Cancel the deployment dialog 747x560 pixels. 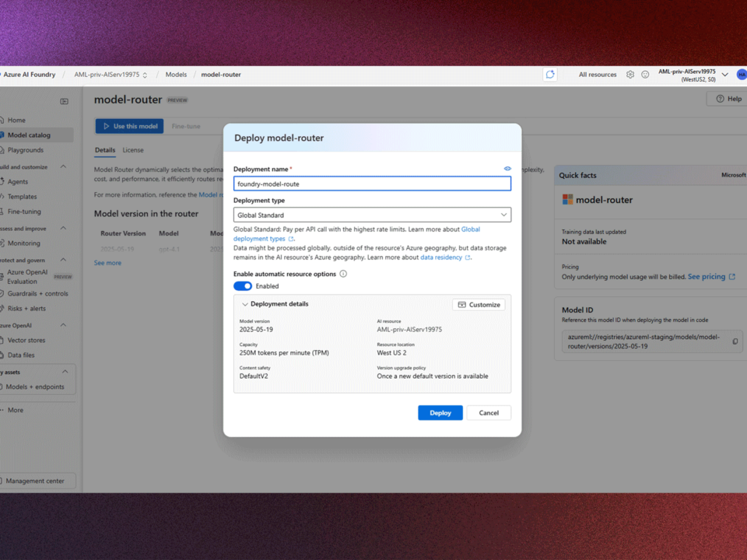point(489,413)
